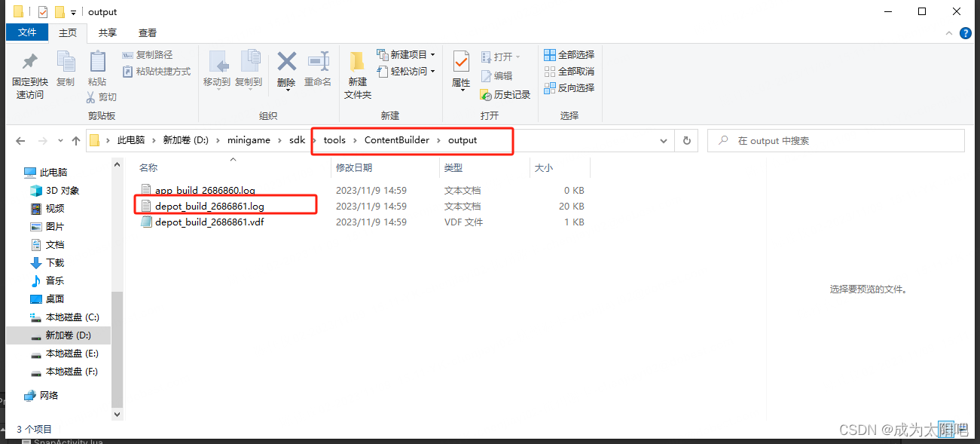Switch to the 查看 (View) tab
This screenshot has width=980, height=444.
tap(147, 32)
